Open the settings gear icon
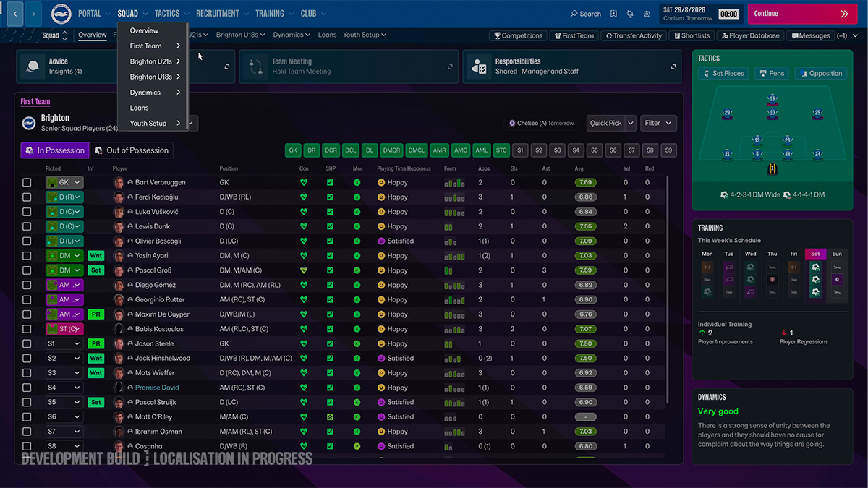This screenshot has height=488, width=868. pos(647,14)
